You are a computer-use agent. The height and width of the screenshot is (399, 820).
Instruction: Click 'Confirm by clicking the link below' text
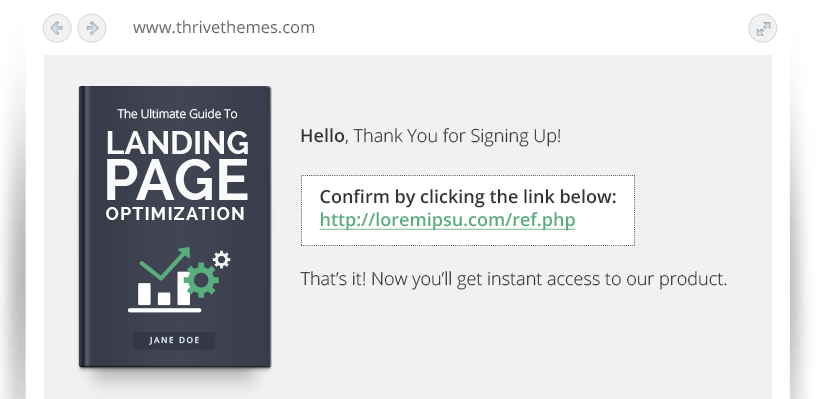[x=468, y=197]
